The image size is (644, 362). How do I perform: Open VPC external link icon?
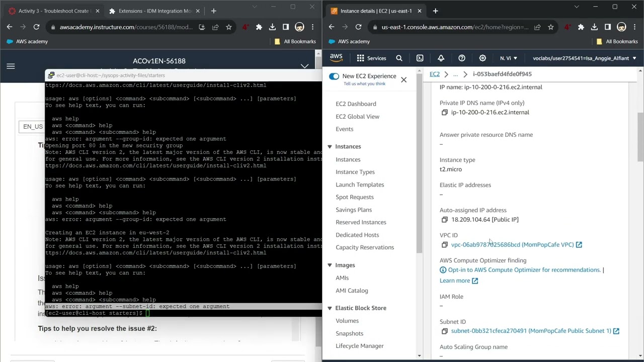[x=579, y=245]
